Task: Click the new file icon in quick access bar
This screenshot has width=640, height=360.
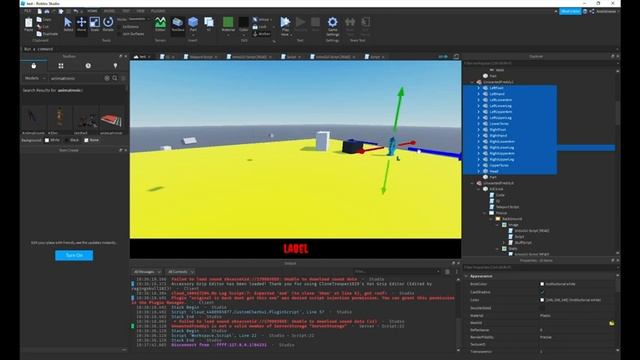Action: click(x=40, y=11)
